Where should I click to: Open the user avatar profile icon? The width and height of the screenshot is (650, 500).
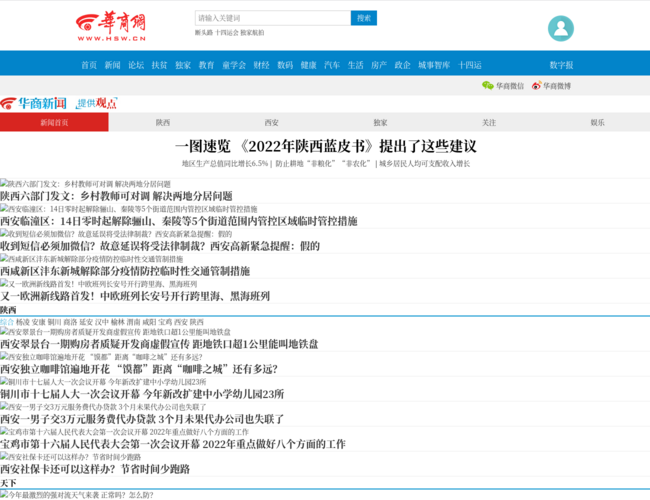pos(561,28)
